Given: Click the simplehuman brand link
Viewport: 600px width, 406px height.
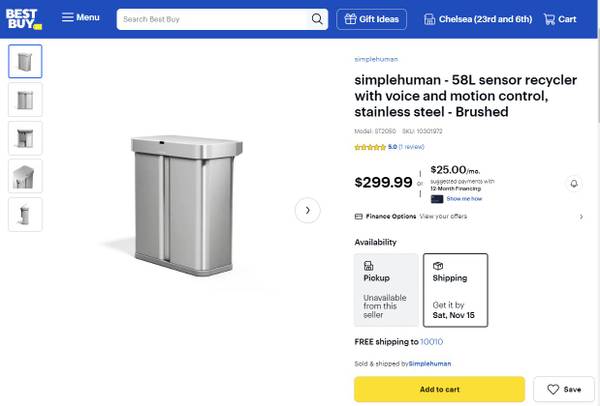Looking at the screenshot, I should (x=376, y=59).
